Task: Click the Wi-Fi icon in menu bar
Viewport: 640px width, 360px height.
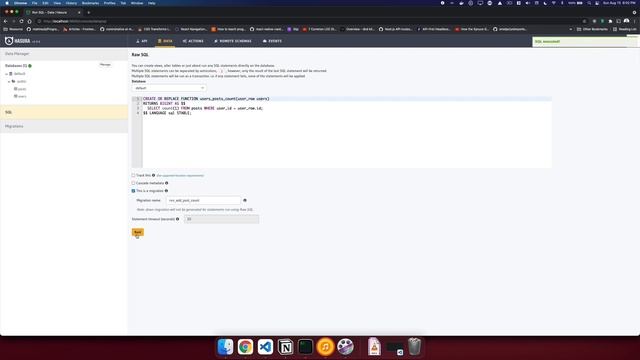Action: 554,3
